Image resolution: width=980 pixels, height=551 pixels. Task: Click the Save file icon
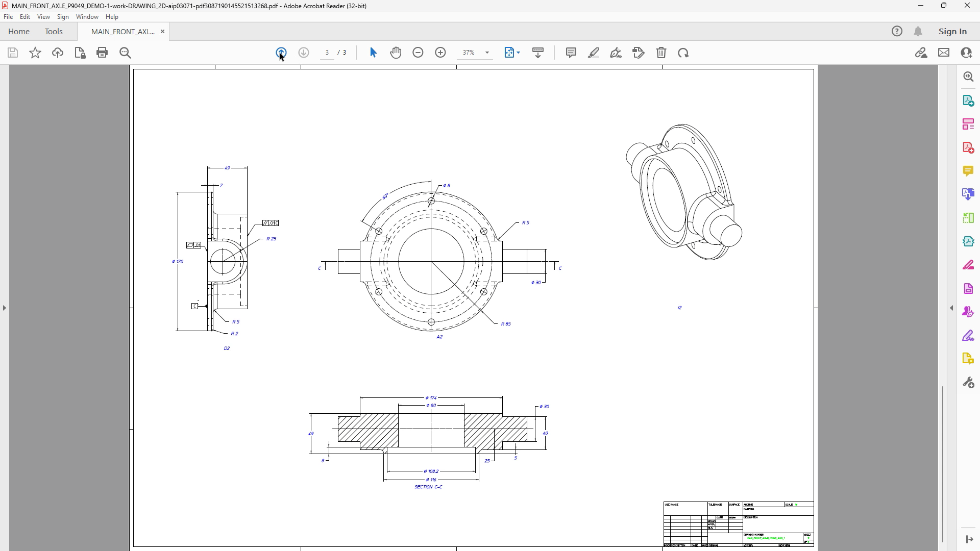pos(13,53)
